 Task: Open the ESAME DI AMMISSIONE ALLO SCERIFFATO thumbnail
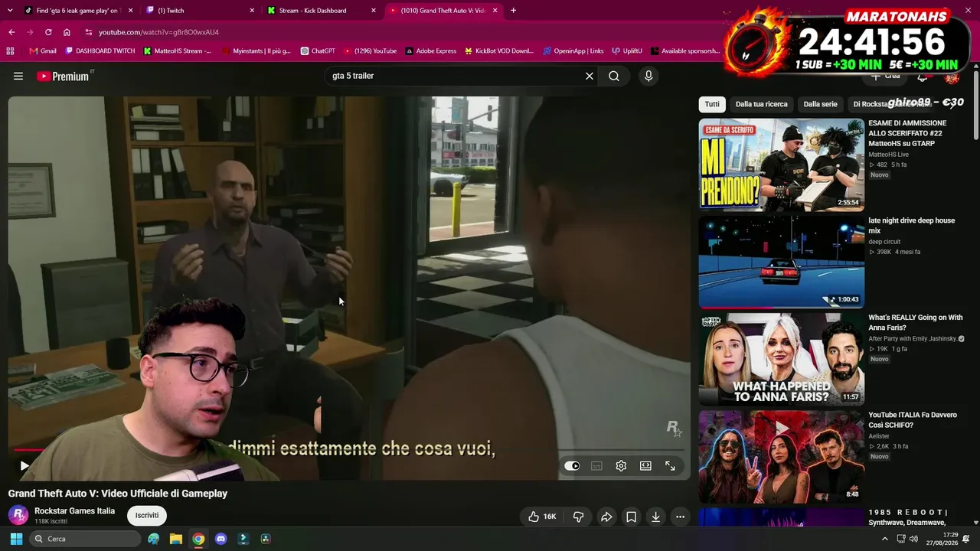782,165
